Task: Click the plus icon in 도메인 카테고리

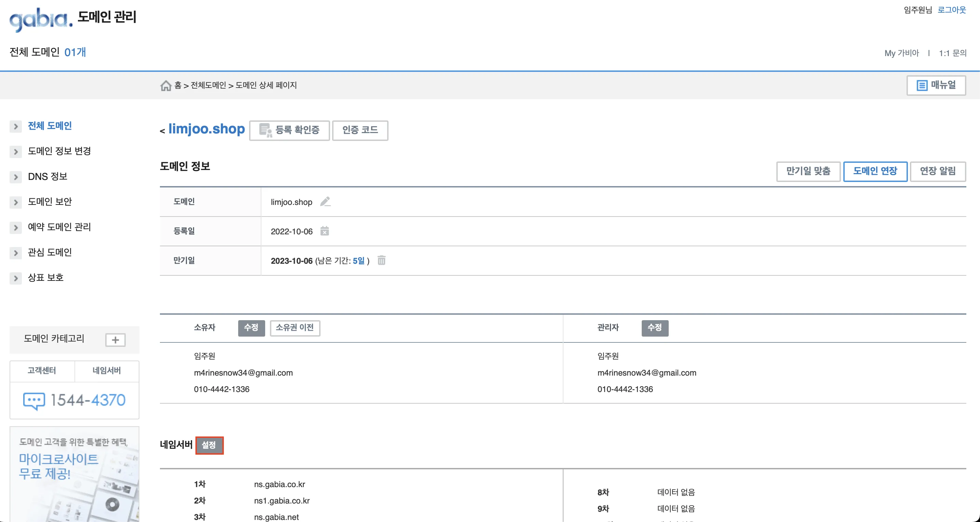Action: [x=115, y=340]
